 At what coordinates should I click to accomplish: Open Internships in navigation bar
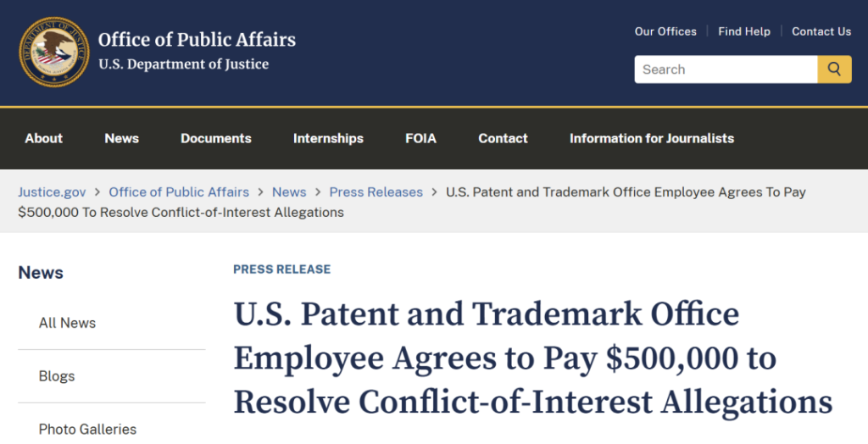(x=328, y=138)
